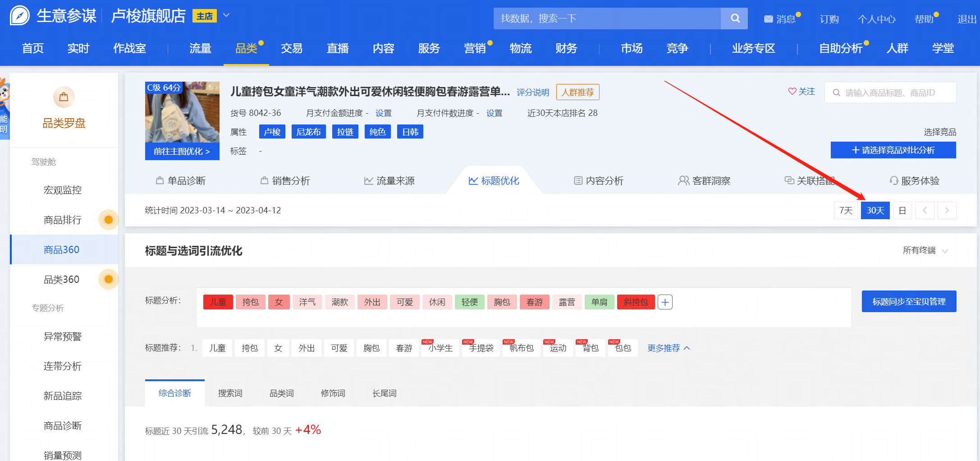The height and width of the screenshot is (461, 980).
Task: Expand the shop switcher dropdown arrow
Action: tap(227, 16)
